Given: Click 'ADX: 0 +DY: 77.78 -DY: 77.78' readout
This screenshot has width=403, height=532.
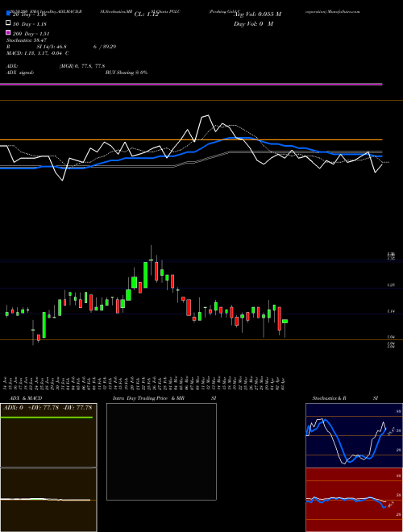Looking at the screenshot, I should tap(48, 408).
